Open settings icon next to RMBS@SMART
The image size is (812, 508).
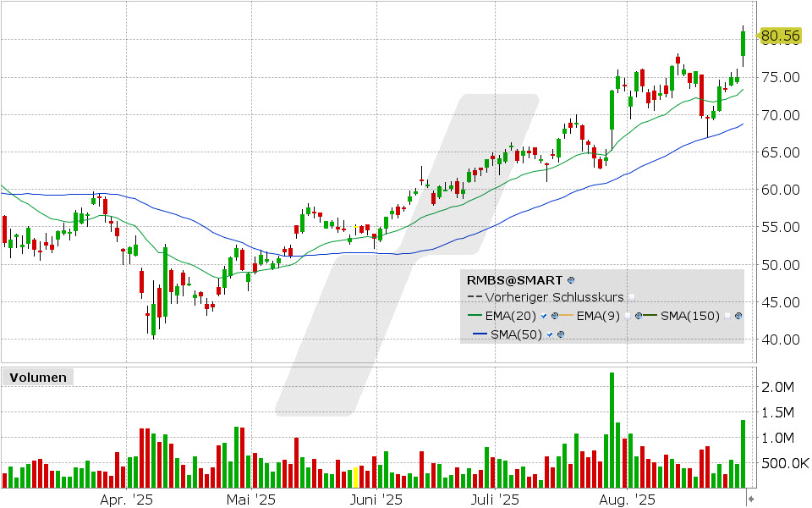pos(571,280)
